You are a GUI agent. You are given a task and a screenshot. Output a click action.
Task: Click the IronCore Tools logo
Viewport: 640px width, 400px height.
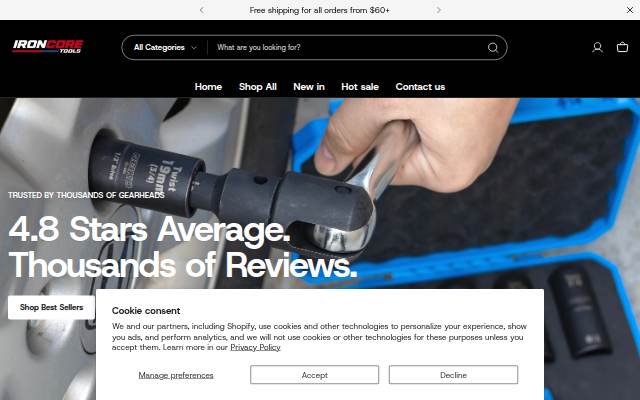(48, 46)
